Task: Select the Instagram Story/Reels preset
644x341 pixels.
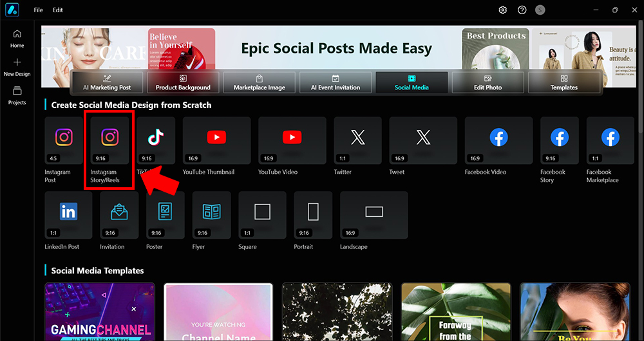Action: click(x=109, y=140)
